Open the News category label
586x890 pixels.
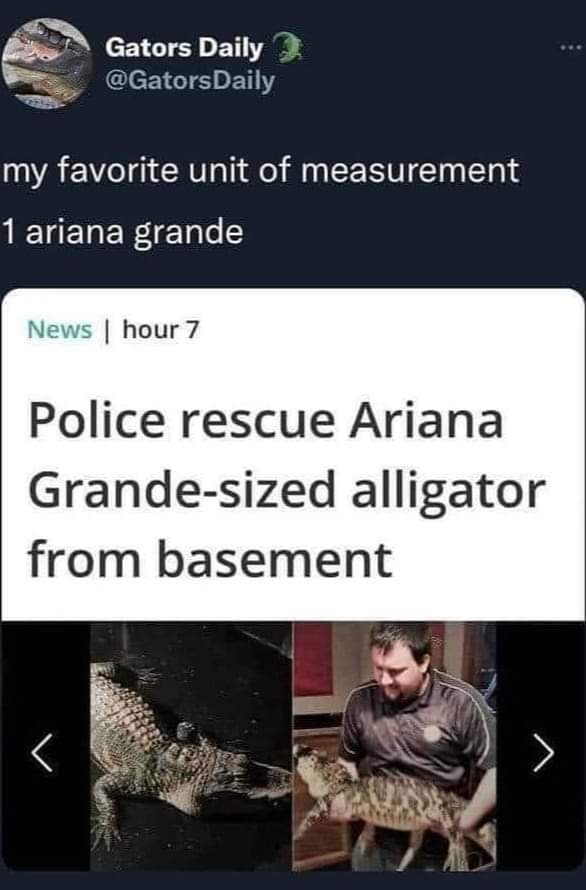[x=60, y=329]
